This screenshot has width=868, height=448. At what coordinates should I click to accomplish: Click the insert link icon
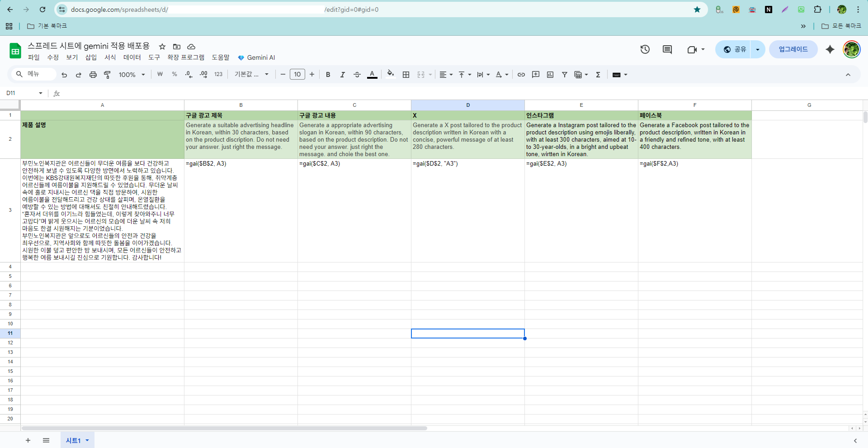[521, 75]
